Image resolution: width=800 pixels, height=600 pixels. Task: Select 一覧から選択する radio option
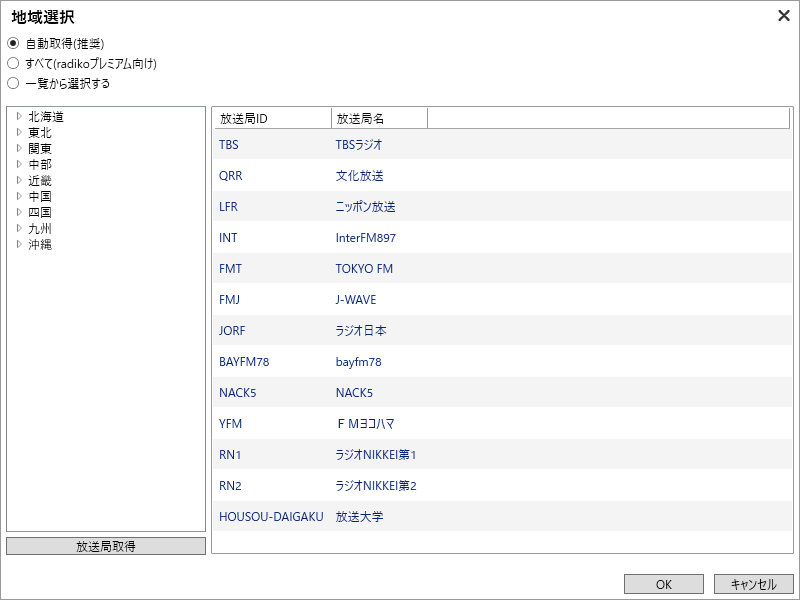(13, 83)
